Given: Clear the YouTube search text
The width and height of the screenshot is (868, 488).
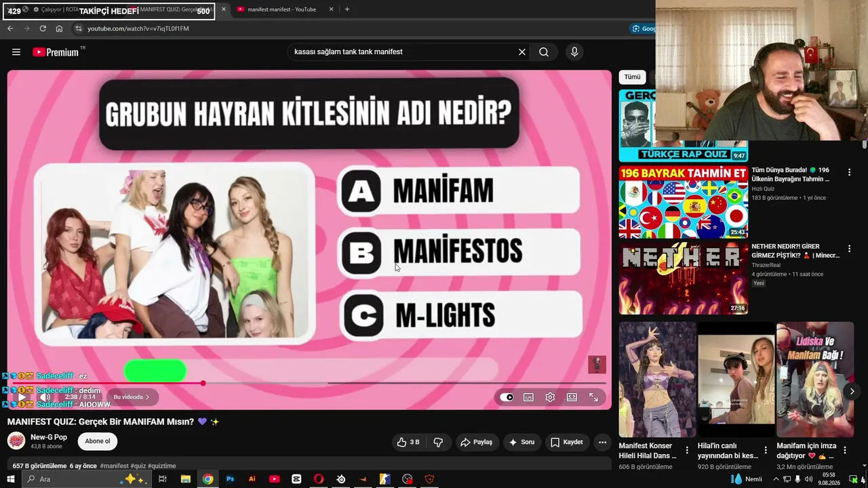Looking at the screenshot, I should 522,52.
